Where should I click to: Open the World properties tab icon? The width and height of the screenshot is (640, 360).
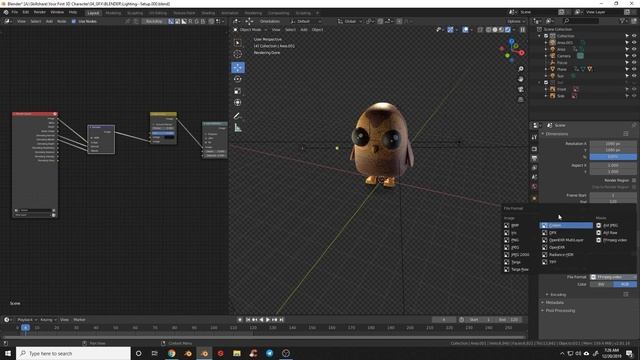coord(534,187)
